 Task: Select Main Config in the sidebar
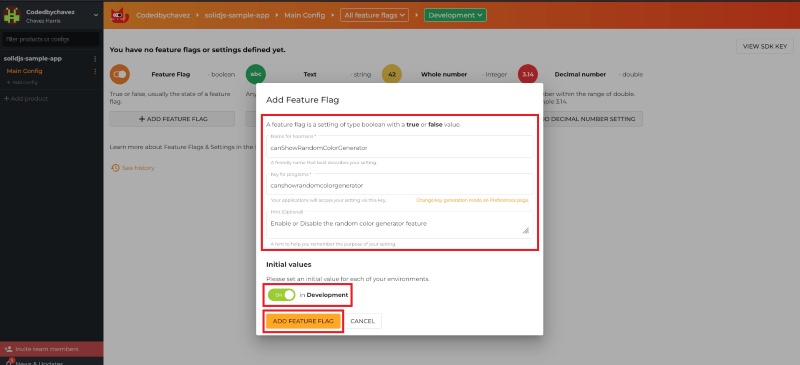[x=24, y=71]
